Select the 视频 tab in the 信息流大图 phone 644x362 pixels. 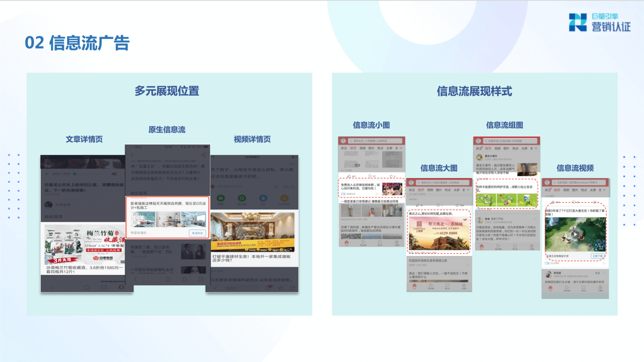pyautogui.click(x=430, y=190)
